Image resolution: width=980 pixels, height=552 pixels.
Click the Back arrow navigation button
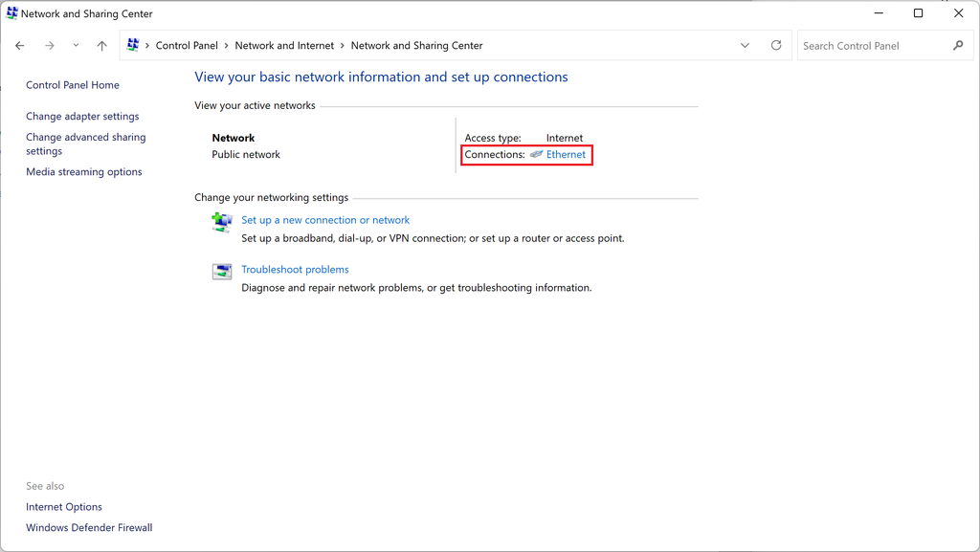[20, 46]
